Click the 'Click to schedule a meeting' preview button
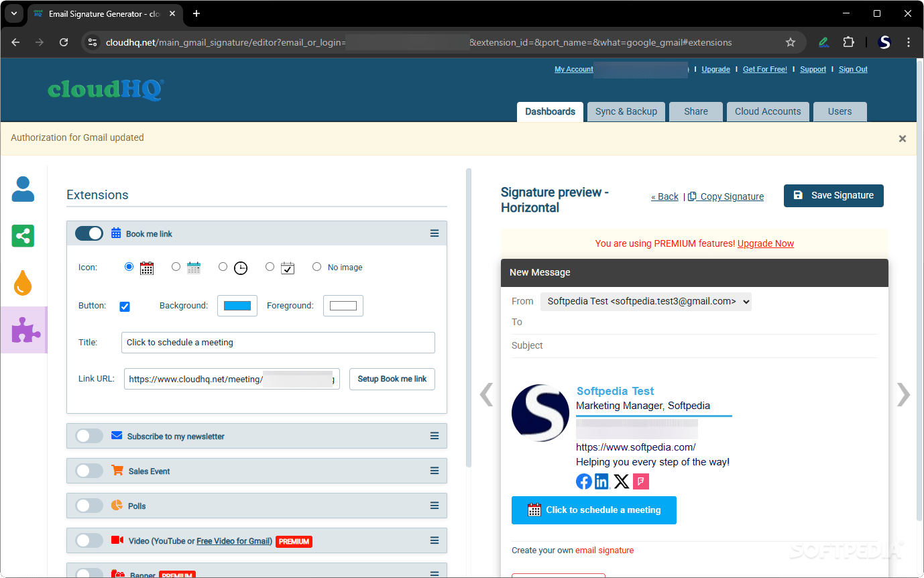 click(x=594, y=510)
